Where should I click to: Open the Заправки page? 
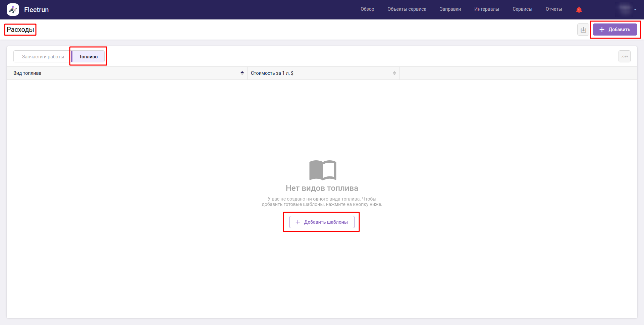coord(450,9)
